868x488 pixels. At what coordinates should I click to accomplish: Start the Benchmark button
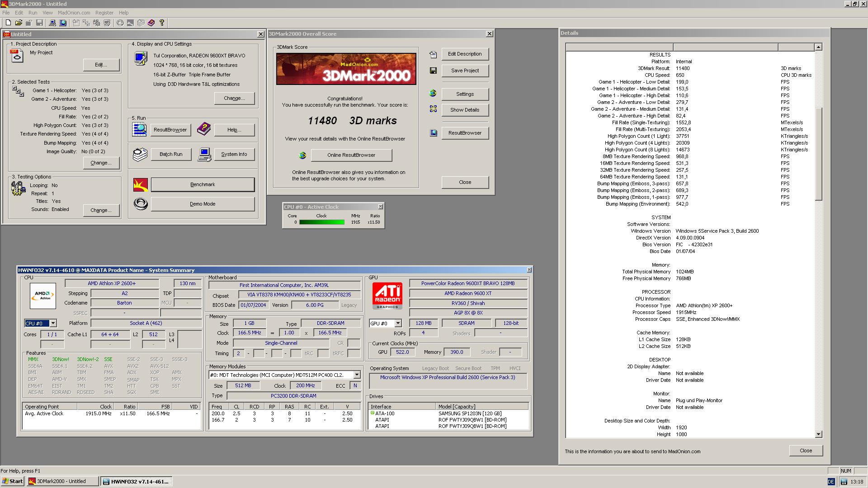click(203, 184)
